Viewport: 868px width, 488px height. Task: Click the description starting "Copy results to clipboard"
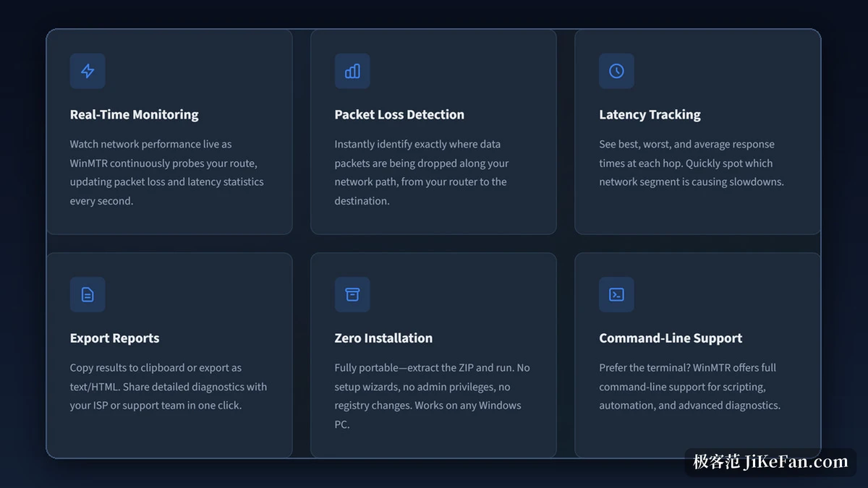[x=169, y=386]
